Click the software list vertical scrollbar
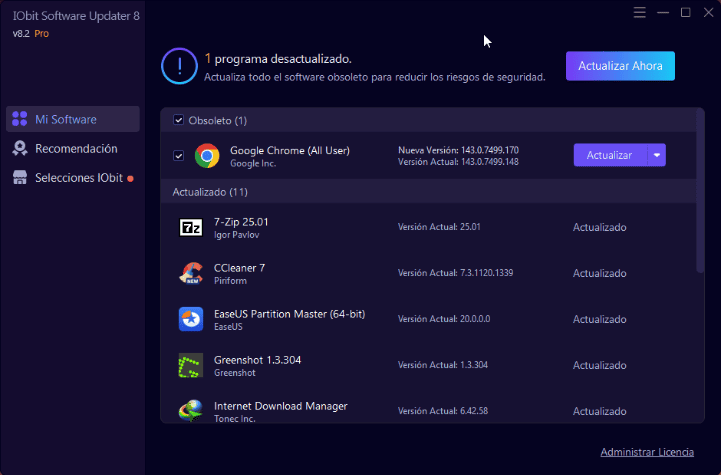 click(x=700, y=191)
